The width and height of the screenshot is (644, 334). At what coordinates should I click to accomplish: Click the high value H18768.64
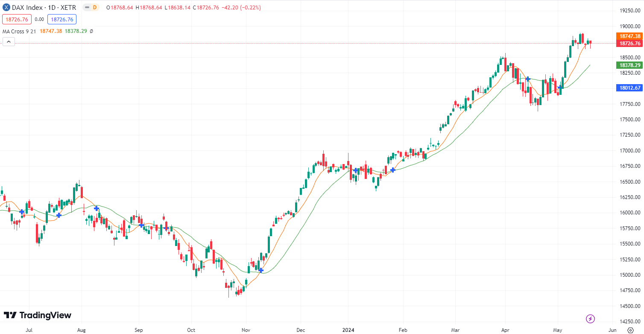(x=149, y=7)
